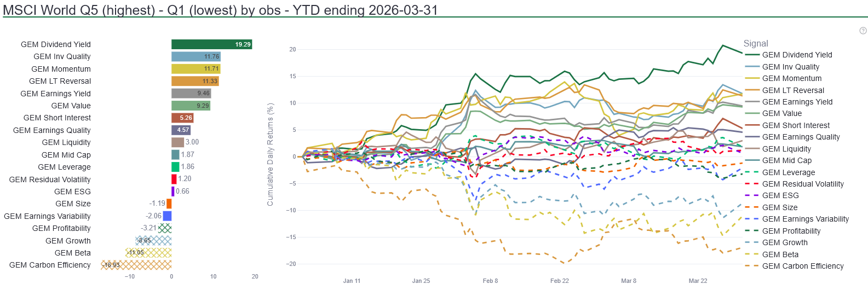The image size is (868, 284).
Task: Click the Signal legend title
Action: [755, 43]
